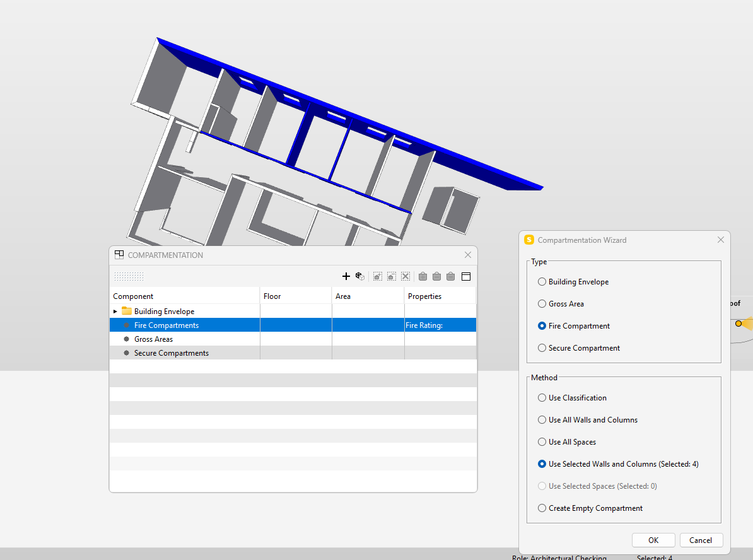This screenshot has height=560, width=753.
Task: Expand the Building Envelope tree node
Action: [x=115, y=312]
